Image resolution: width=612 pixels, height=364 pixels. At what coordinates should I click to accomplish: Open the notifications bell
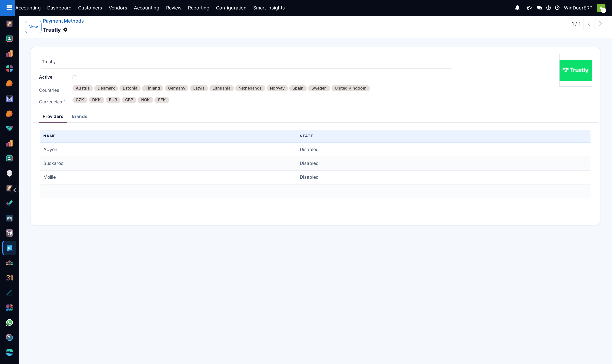[x=517, y=8]
